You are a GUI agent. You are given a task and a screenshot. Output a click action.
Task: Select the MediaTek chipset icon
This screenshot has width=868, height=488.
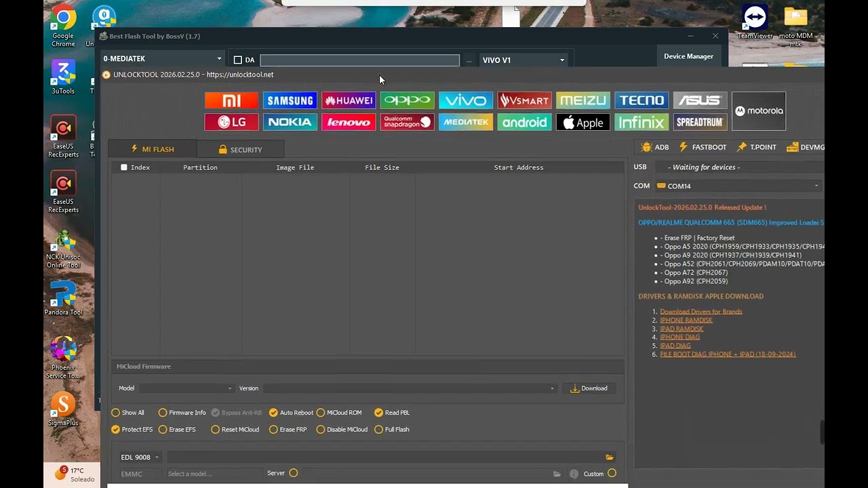click(x=466, y=122)
